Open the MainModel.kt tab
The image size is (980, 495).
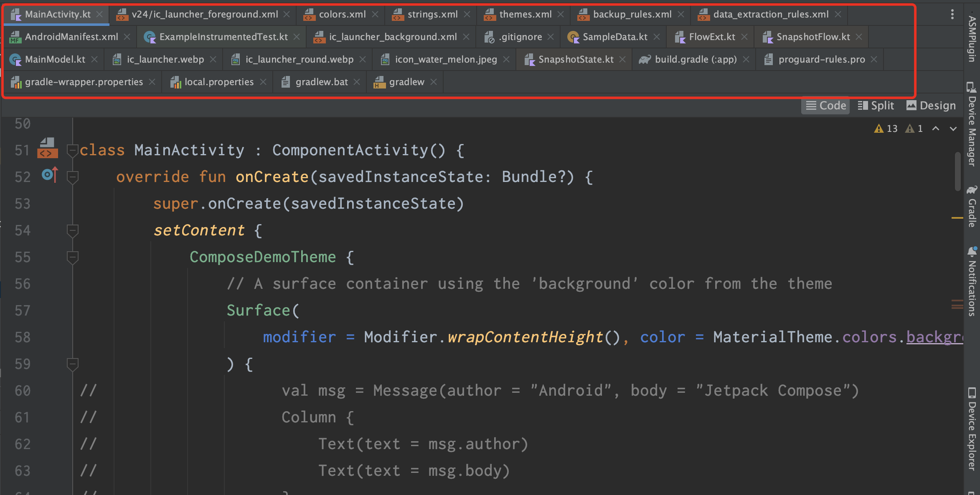[x=55, y=59]
